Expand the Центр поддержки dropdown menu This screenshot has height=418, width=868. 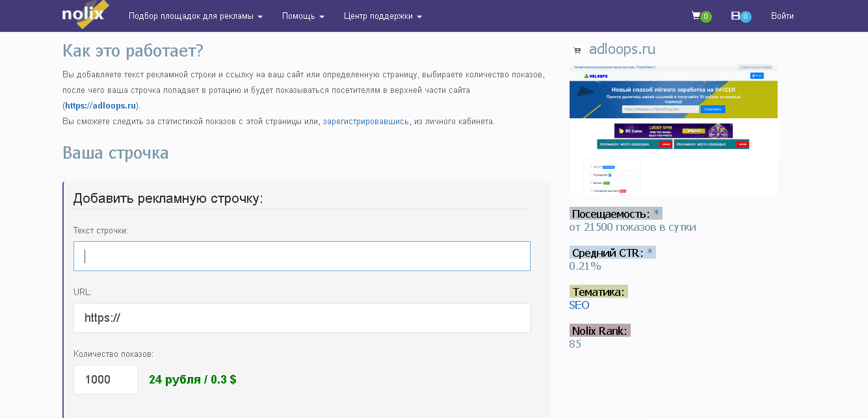382,16
